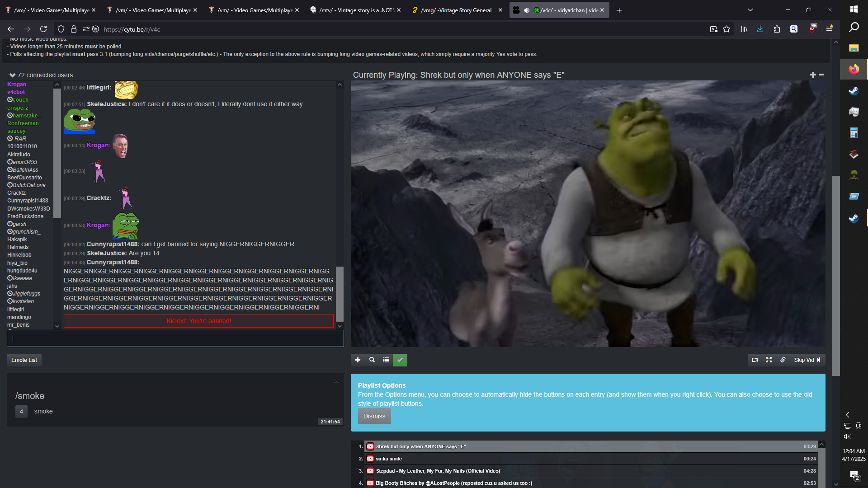Click the chat message input box
This screenshot has width=868, height=488.
pyautogui.click(x=175, y=338)
